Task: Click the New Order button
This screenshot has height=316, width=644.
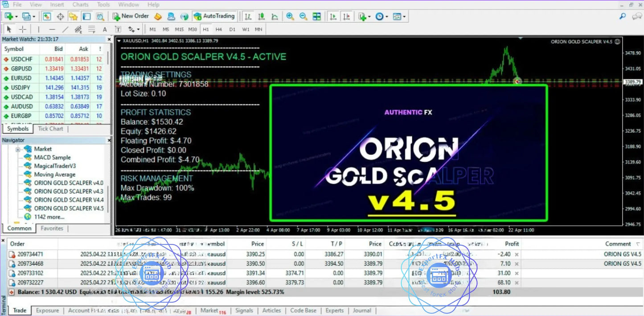Action: tap(130, 16)
